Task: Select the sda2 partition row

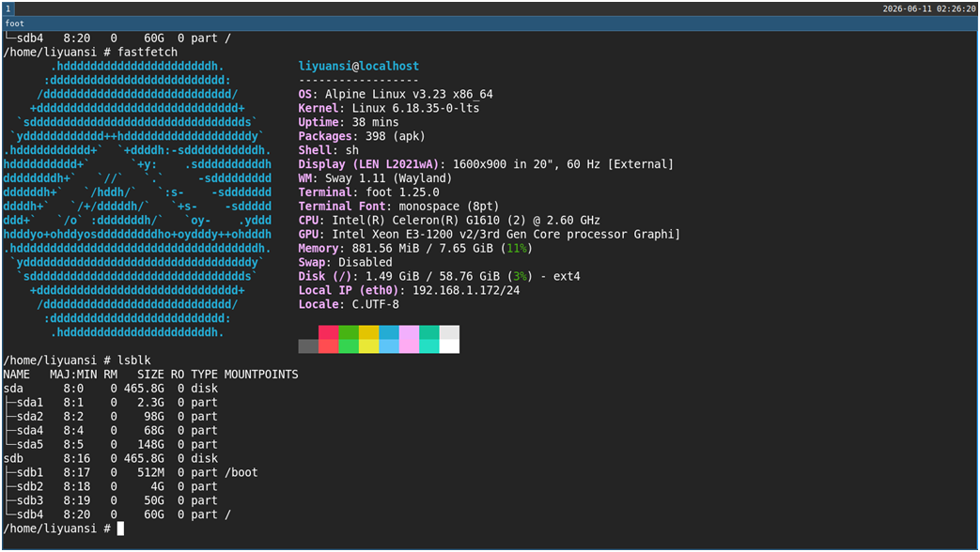Action: [111, 417]
